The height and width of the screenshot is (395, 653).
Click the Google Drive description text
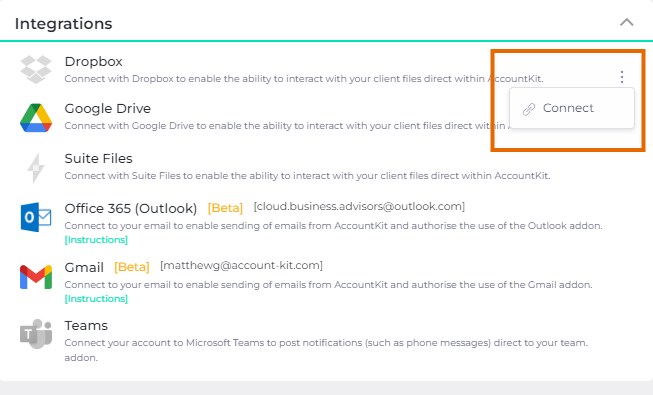286,126
